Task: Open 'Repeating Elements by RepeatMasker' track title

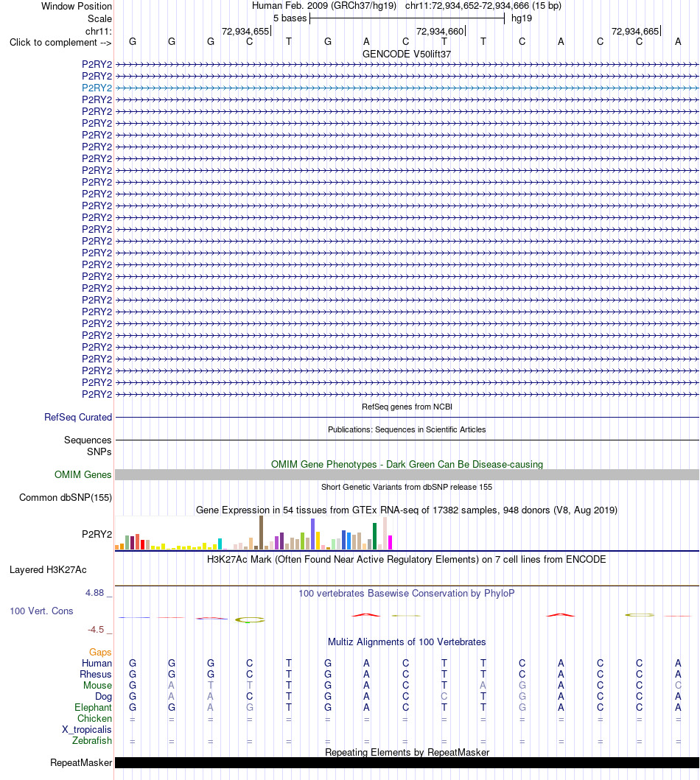Action: pos(407,753)
